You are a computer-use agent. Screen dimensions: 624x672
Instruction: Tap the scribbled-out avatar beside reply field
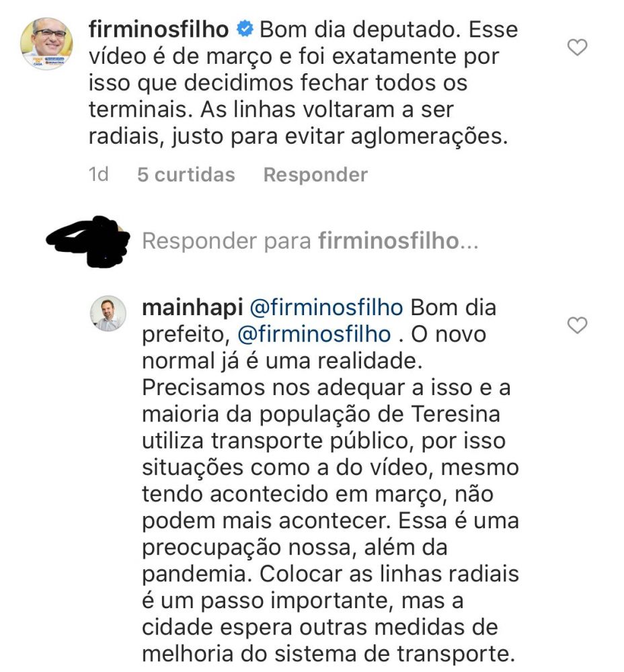click(x=89, y=241)
